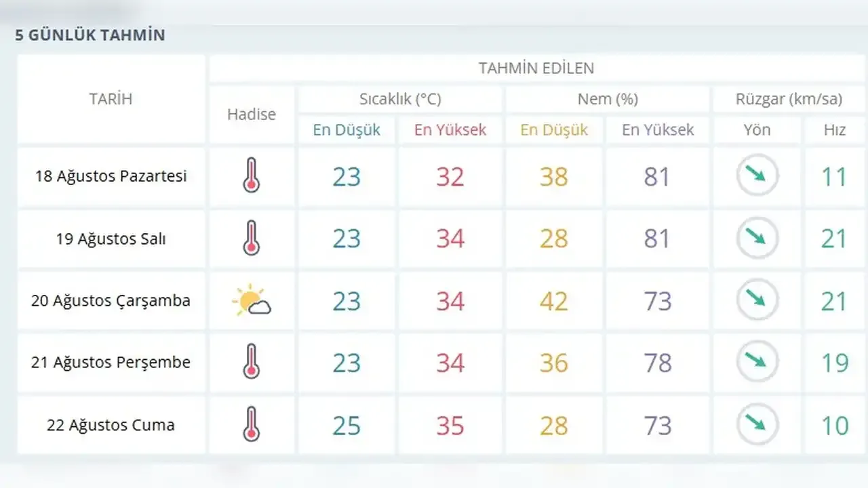Click the Hadise column header
Viewport: 868px width, 488px height.
tap(252, 115)
